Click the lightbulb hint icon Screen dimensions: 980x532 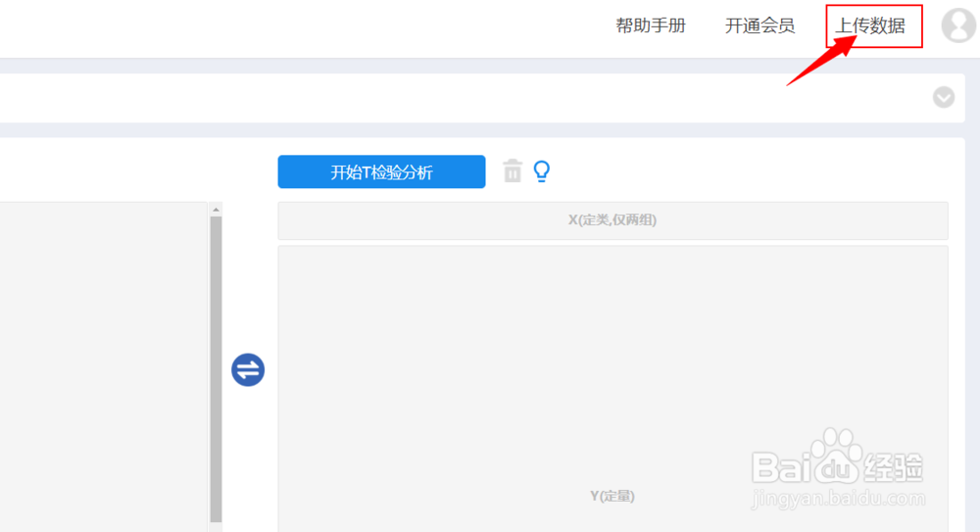[542, 170]
